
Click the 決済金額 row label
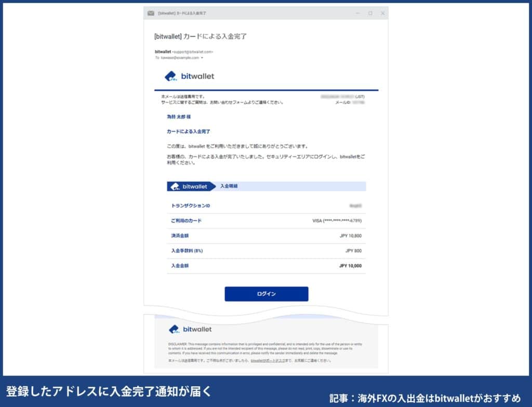[179, 236]
